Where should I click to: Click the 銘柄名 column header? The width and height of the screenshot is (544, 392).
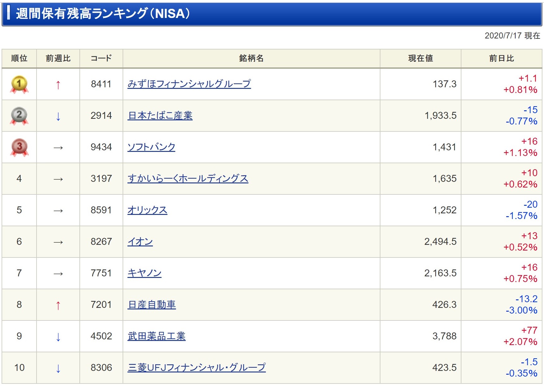point(251,58)
